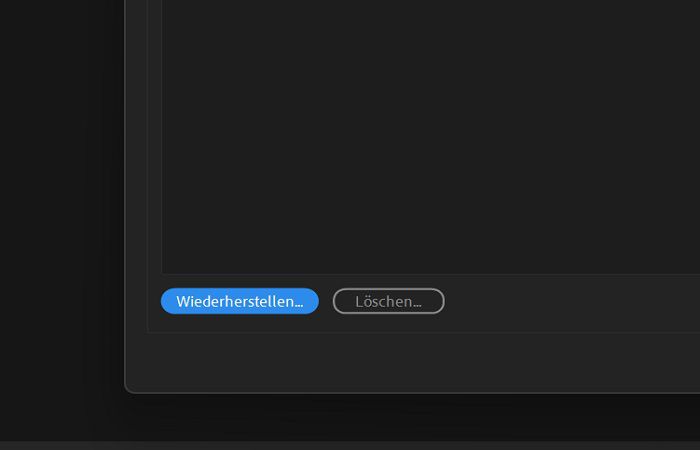Screen dimensions: 700x450
Task: Activate the highlighted Wiederherstellen… pill button
Action: 240,301
